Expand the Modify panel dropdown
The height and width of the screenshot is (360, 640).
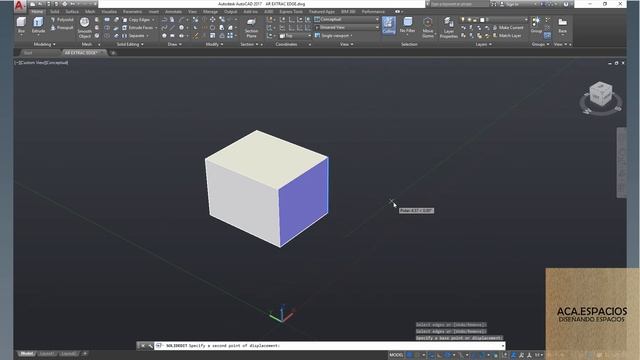(x=214, y=44)
